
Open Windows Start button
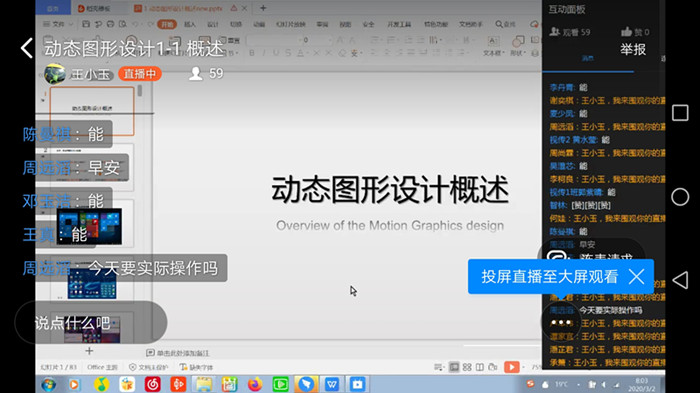(x=49, y=384)
